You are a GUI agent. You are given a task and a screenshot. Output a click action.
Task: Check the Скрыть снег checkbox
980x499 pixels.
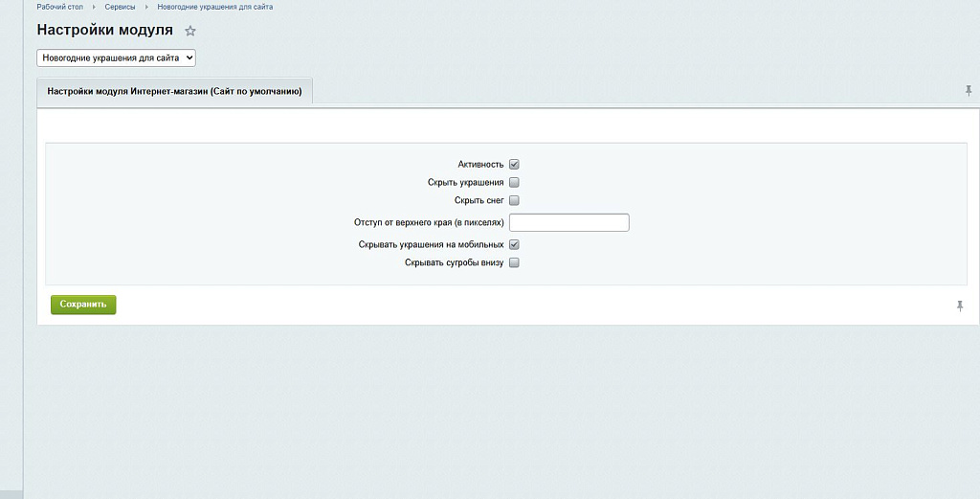[x=514, y=201]
